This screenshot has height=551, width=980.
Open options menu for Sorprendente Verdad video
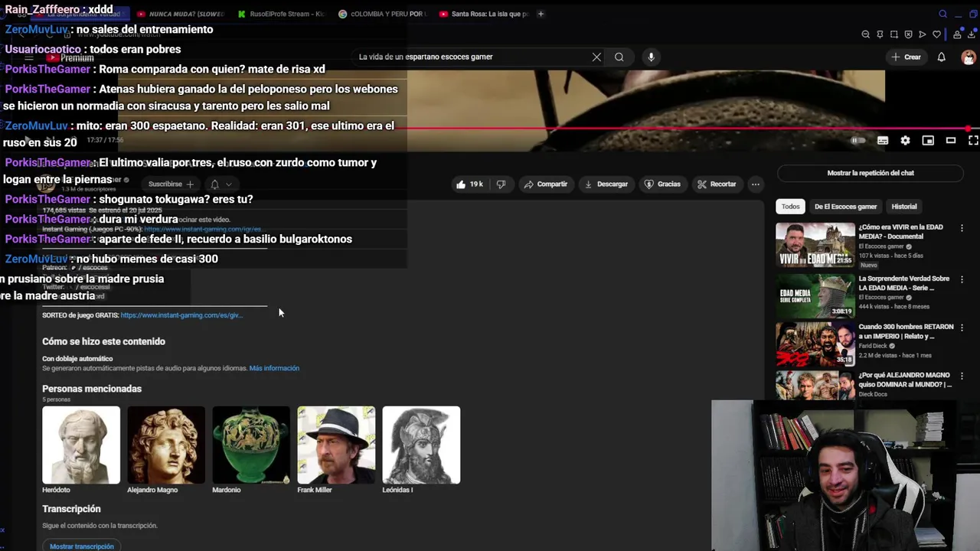962,280
